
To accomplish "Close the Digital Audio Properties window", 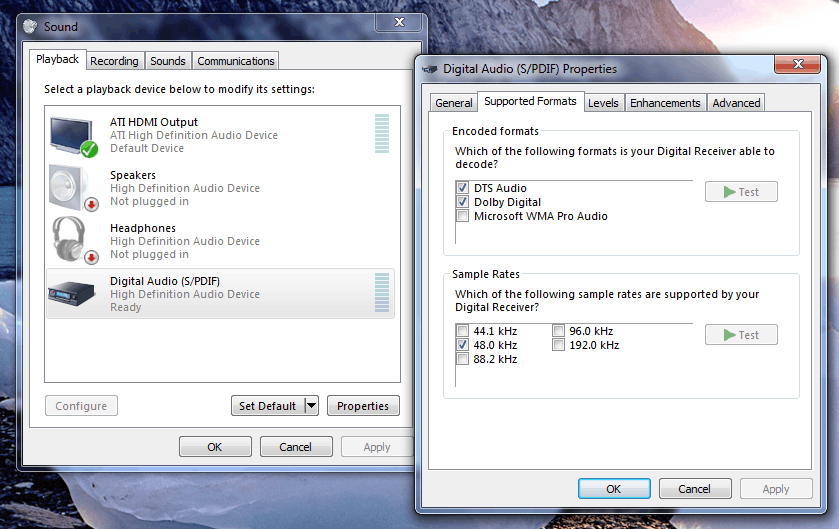I will pyautogui.click(x=797, y=64).
